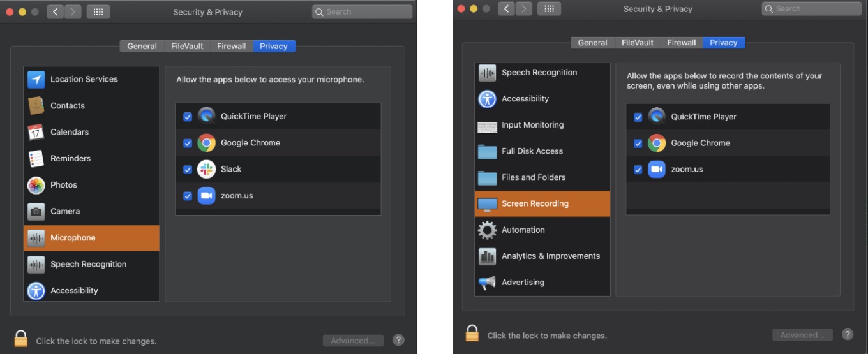This screenshot has height=354, width=868.
Task: Toggle zoom.us microphone access checkbox
Action: (188, 196)
